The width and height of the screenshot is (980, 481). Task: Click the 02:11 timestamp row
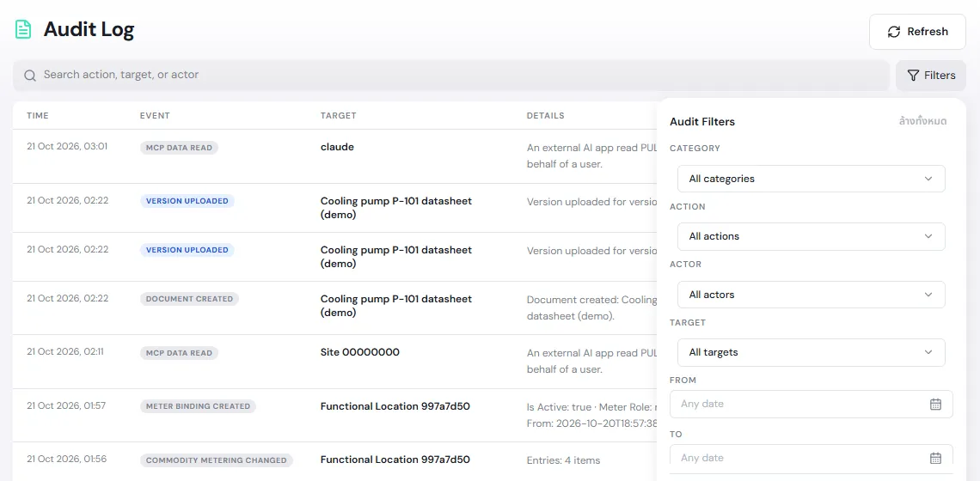[65, 351]
